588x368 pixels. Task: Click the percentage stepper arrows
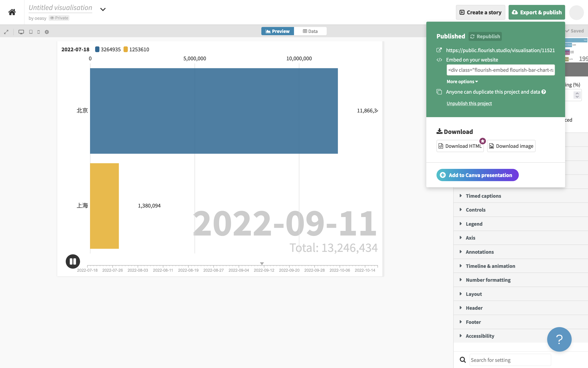pos(577,95)
